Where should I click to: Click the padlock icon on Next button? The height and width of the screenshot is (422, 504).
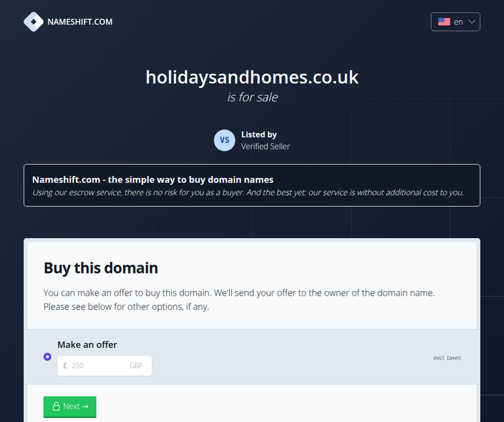pos(56,407)
